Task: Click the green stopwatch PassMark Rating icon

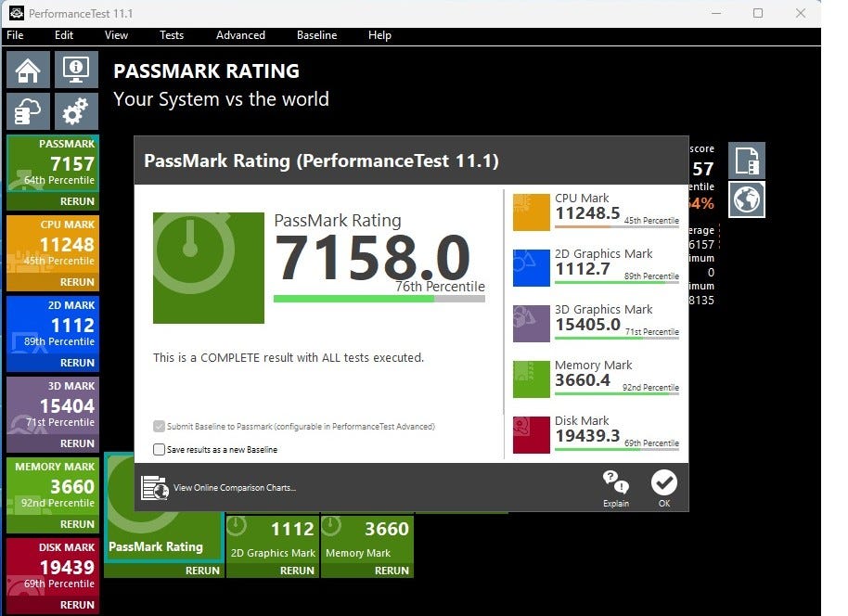Action: (x=209, y=268)
